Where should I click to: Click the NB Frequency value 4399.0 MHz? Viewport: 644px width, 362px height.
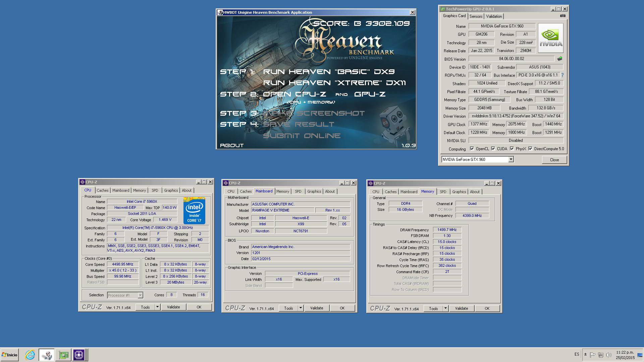(x=472, y=216)
